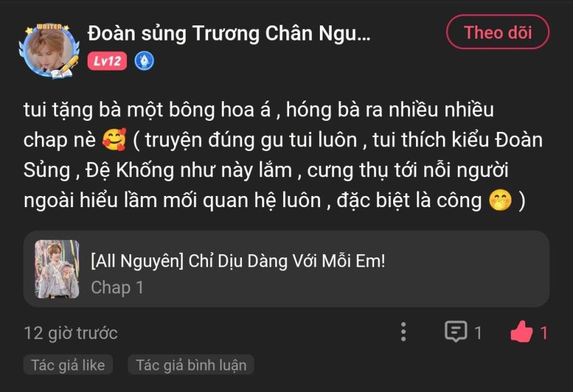
Task: Go to Chap 1 of the story
Action: pos(117,287)
